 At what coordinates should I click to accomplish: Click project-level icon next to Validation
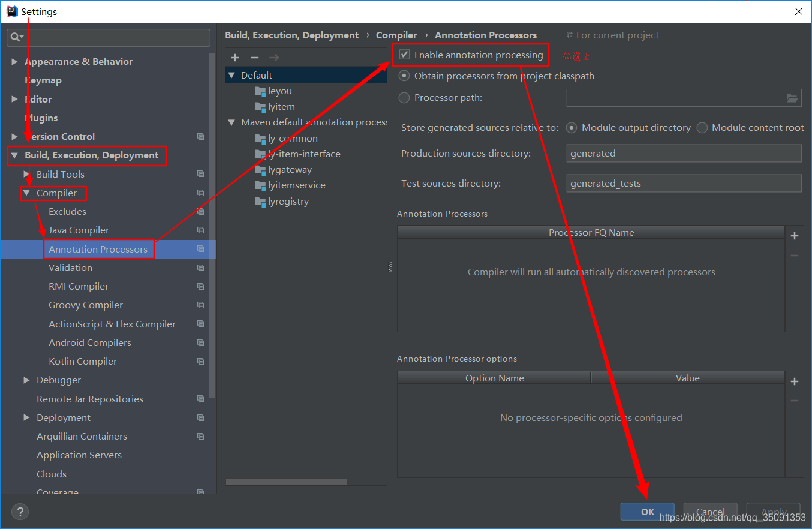(x=200, y=268)
